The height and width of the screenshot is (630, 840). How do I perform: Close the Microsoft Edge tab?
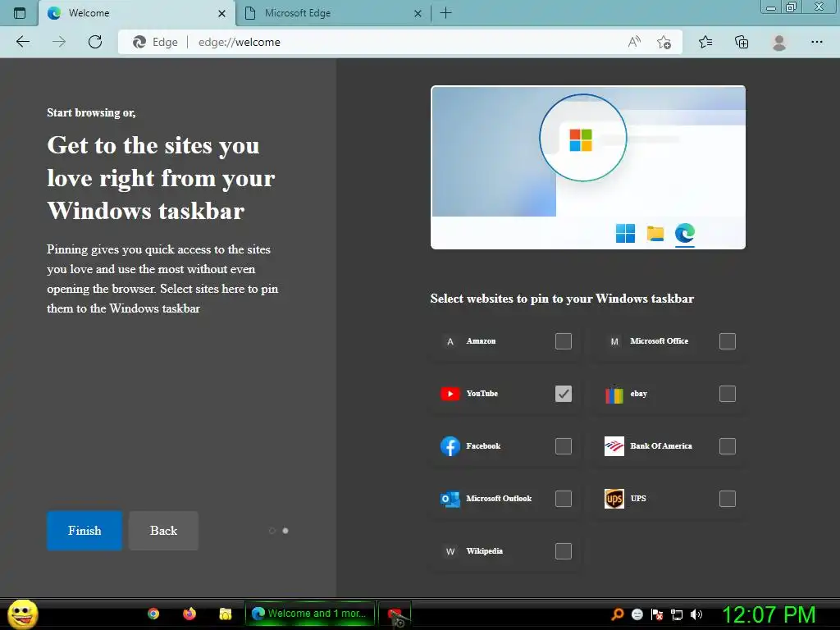(x=418, y=13)
